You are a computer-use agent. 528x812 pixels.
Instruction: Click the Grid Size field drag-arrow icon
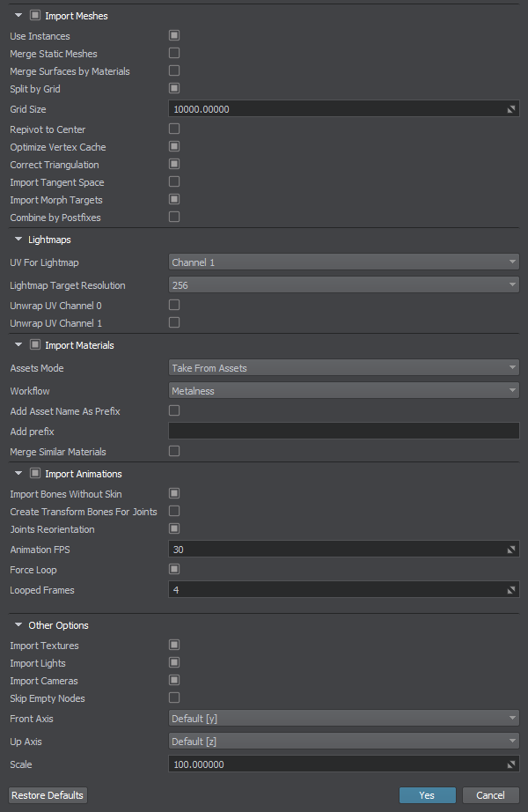511,109
